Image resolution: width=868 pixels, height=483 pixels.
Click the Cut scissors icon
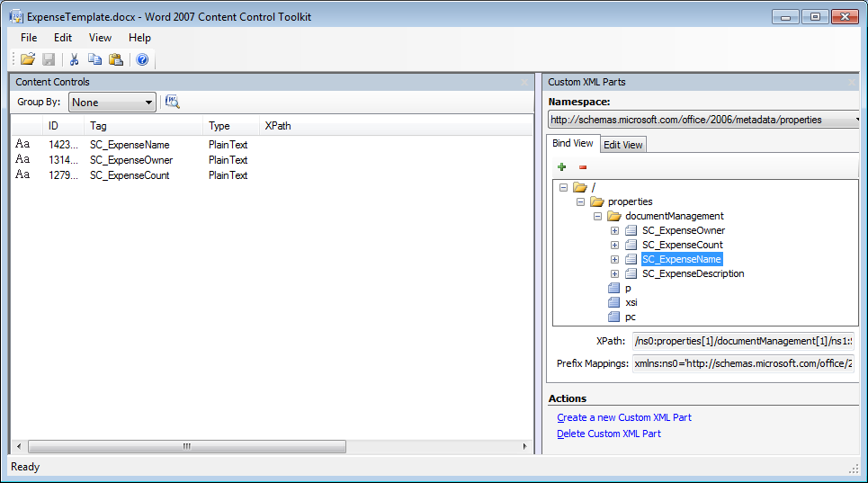(x=74, y=59)
